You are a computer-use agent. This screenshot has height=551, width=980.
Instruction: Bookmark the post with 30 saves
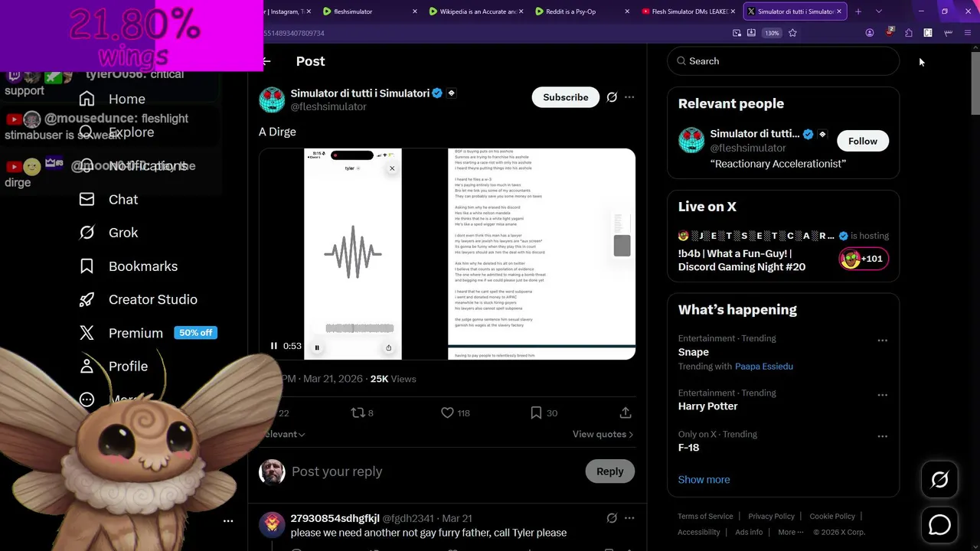(536, 412)
